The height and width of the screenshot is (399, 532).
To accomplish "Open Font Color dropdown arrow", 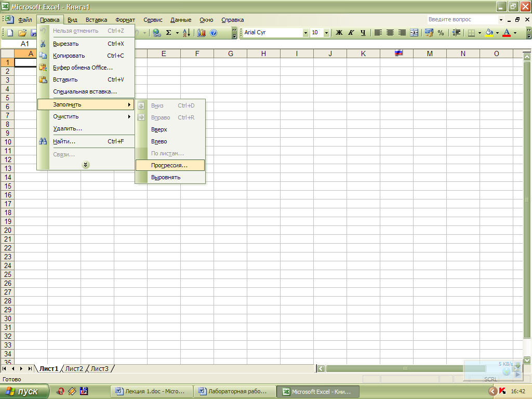I will (x=515, y=33).
